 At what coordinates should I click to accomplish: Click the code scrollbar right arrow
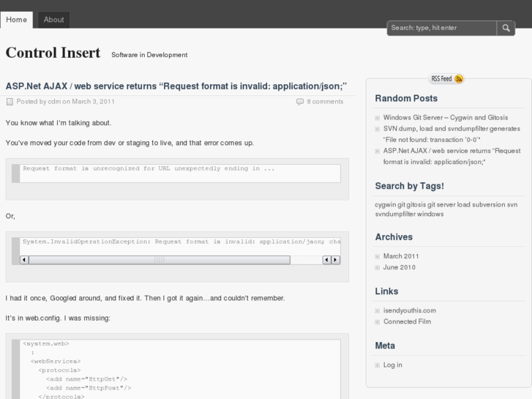point(335,260)
